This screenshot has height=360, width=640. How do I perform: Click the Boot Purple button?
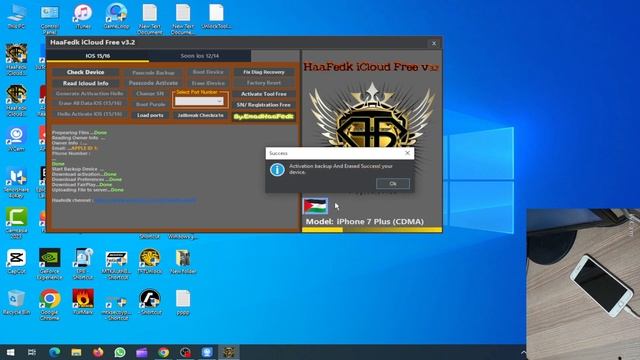[150, 104]
